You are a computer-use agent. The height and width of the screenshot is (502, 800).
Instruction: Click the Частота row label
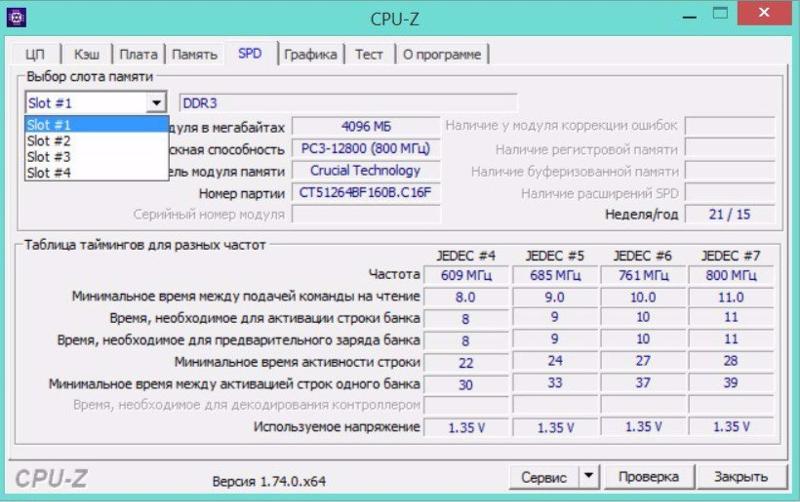click(x=394, y=274)
